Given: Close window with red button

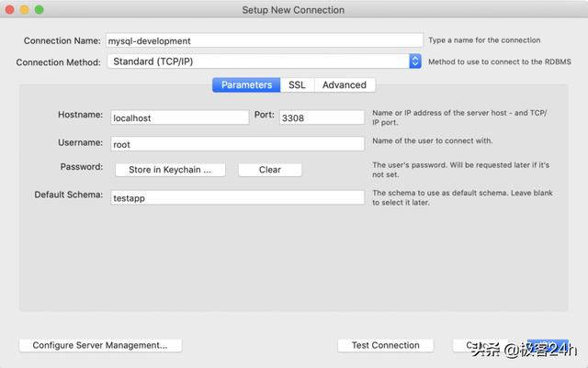Looking at the screenshot, I should click(x=10, y=9).
